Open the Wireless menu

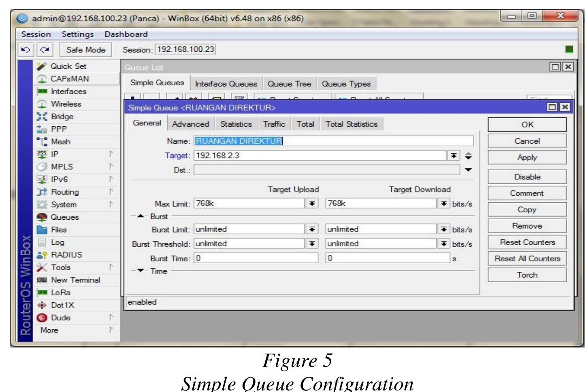point(66,104)
